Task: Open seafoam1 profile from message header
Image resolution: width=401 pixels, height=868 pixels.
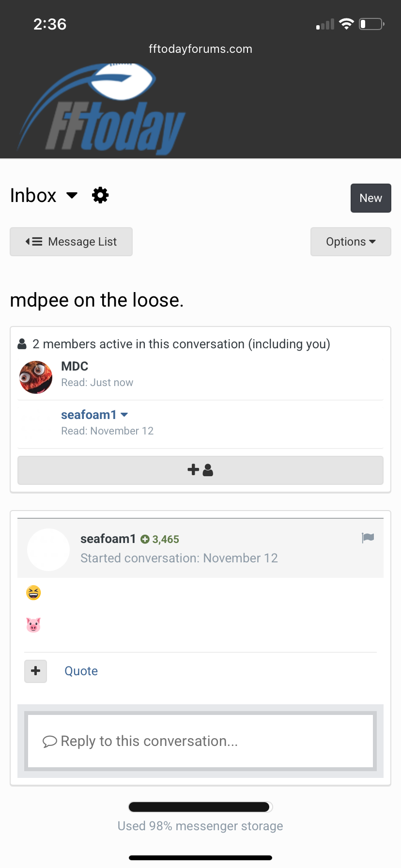Action: (108, 539)
